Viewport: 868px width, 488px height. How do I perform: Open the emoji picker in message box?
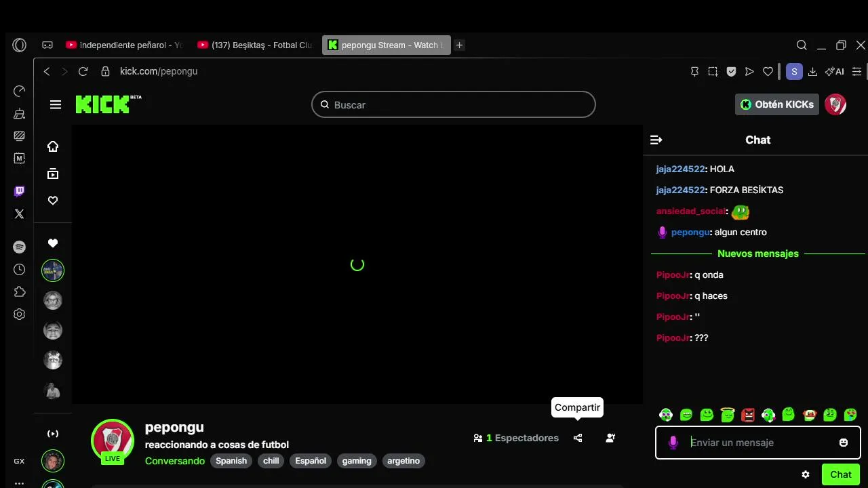pyautogui.click(x=844, y=443)
